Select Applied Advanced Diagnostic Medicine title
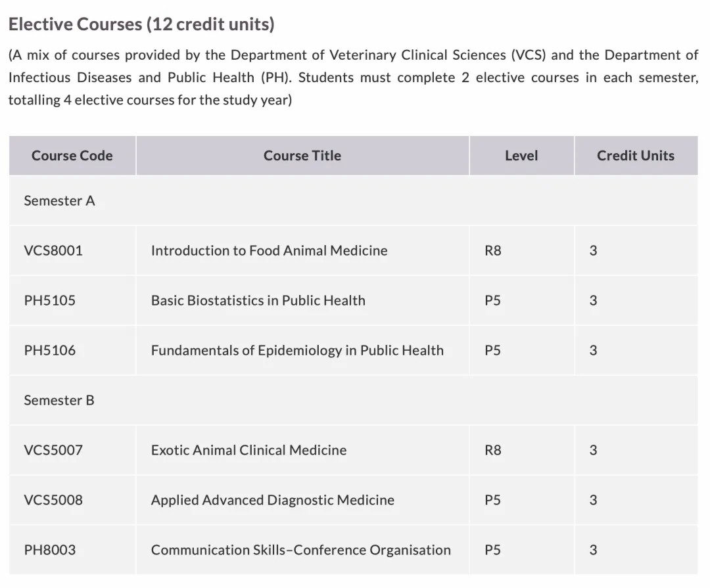The height and width of the screenshot is (588, 710). click(273, 500)
